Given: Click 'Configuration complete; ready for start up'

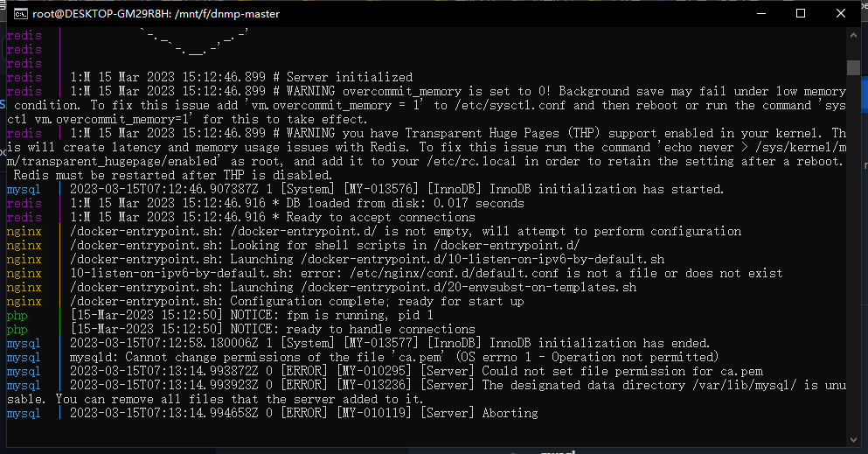Looking at the screenshot, I should point(377,301).
